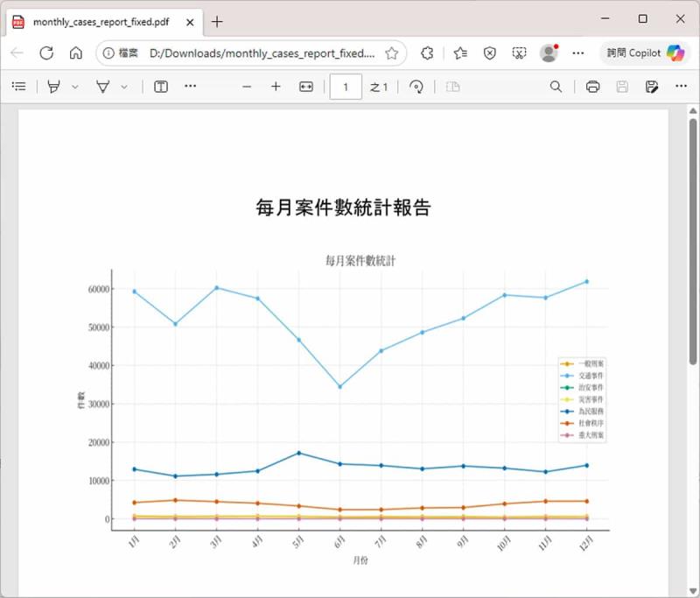Open a new browser tab
This screenshot has width=700, height=598.
(217, 22)
